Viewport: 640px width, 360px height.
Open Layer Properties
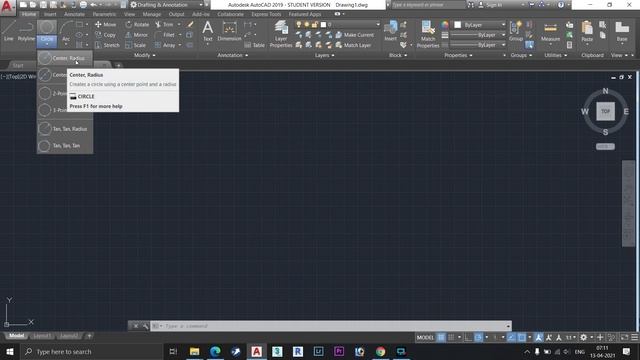pos(281,34)
